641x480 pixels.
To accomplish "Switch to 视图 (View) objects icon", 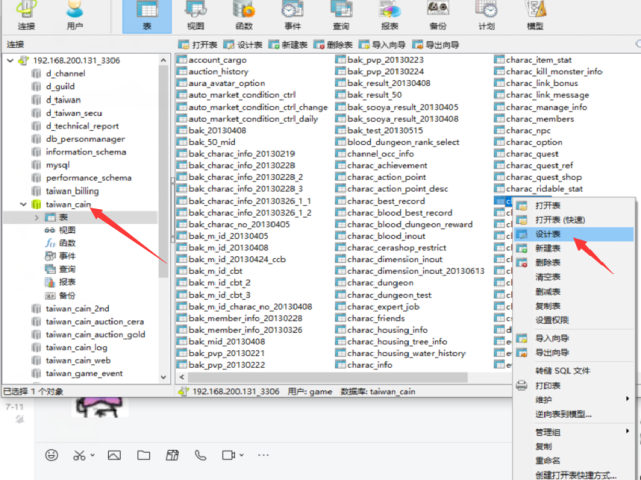I will (x=197, y=15).
